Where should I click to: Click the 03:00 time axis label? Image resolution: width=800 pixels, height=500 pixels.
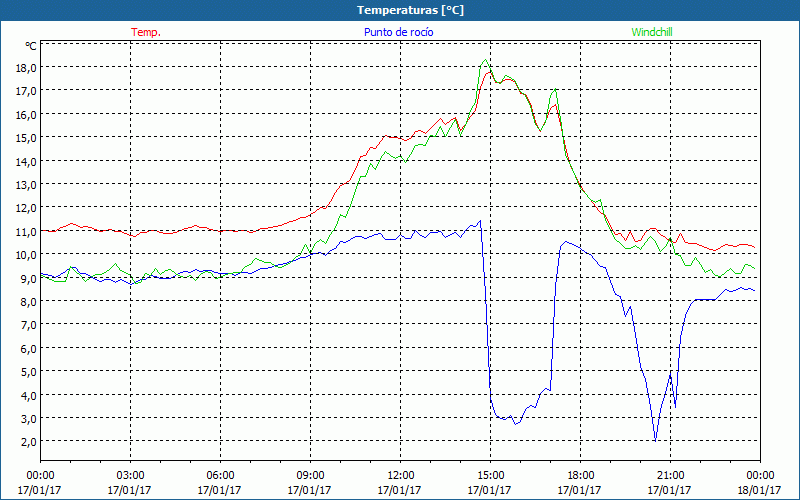[x=131, y=476]
